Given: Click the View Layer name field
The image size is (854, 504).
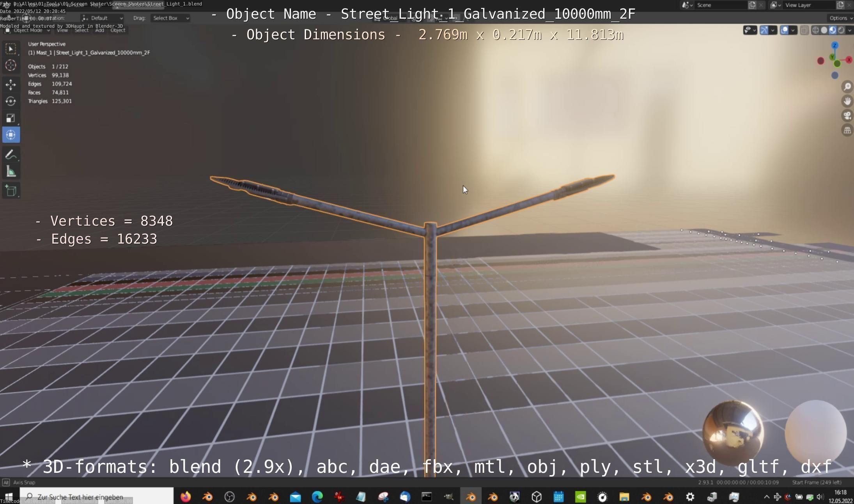Looking at the screenshot, I should pos(809,5).
